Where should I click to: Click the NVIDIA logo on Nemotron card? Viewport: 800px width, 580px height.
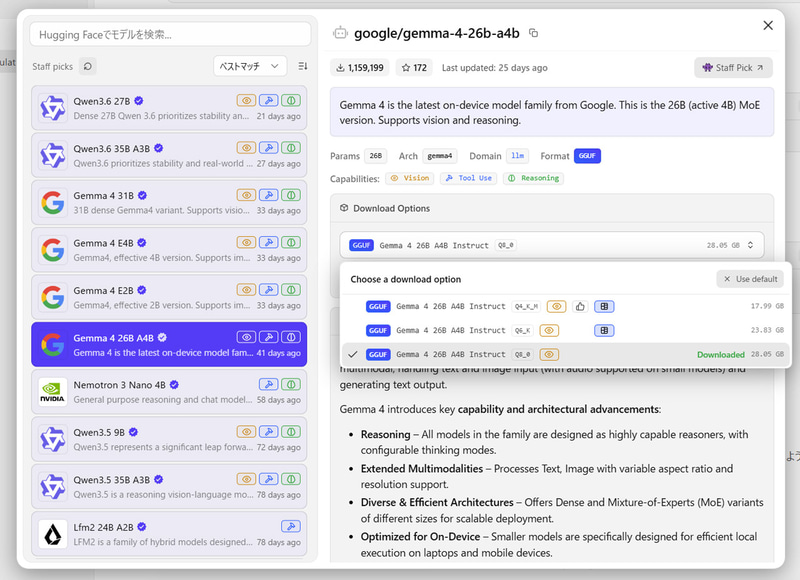tap(53, 392)
